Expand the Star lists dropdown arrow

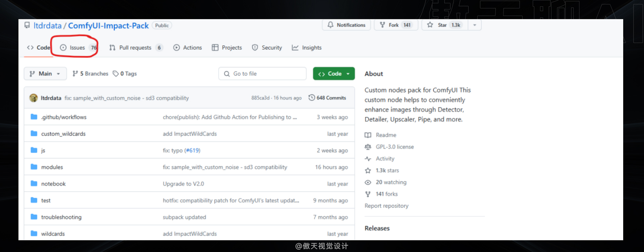click(x=475, y=25)
